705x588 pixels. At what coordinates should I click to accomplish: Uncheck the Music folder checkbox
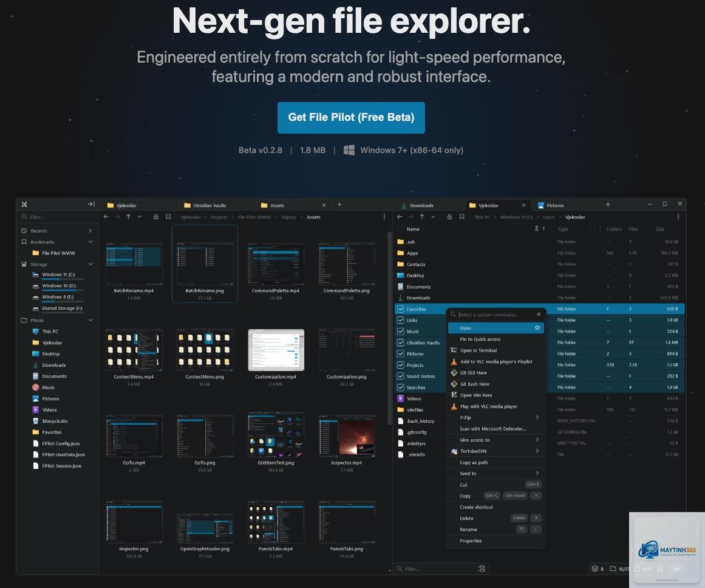pos(401,332)
